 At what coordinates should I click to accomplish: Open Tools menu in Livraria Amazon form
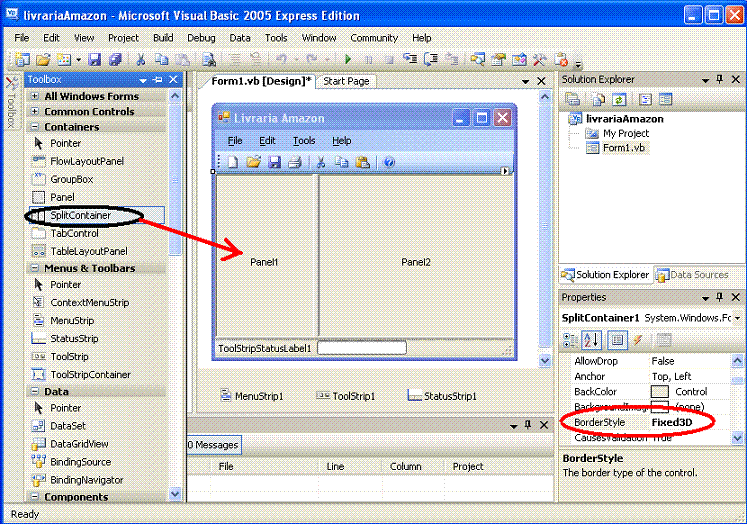[304, 141]
